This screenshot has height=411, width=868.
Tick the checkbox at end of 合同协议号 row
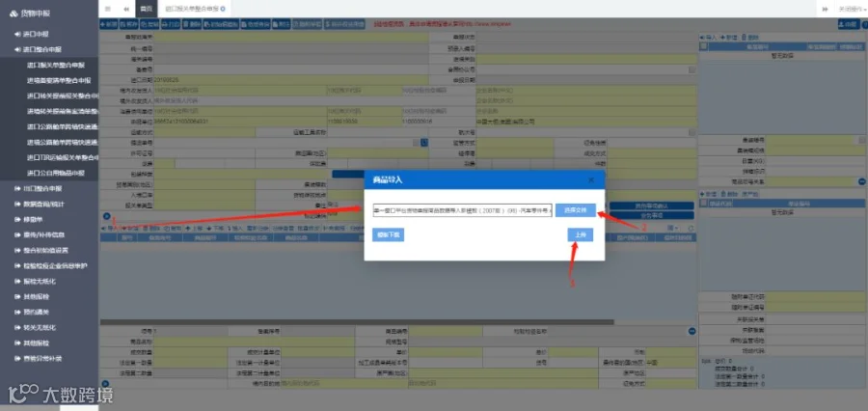[692, 69]
